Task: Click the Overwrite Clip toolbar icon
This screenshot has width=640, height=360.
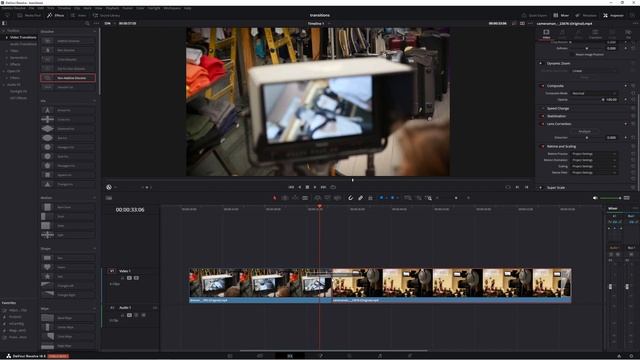Action: [327, 198]
